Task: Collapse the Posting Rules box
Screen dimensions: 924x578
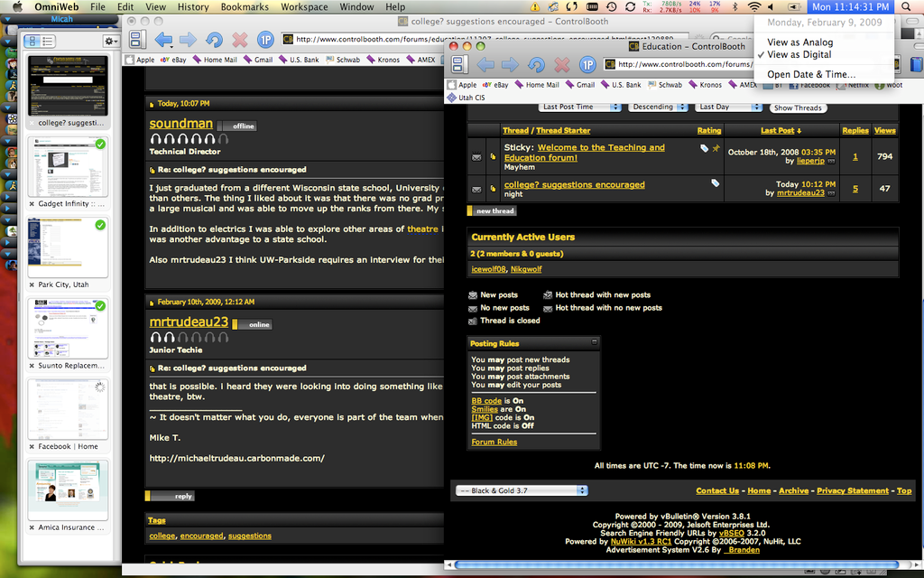Action: [594, 342]
